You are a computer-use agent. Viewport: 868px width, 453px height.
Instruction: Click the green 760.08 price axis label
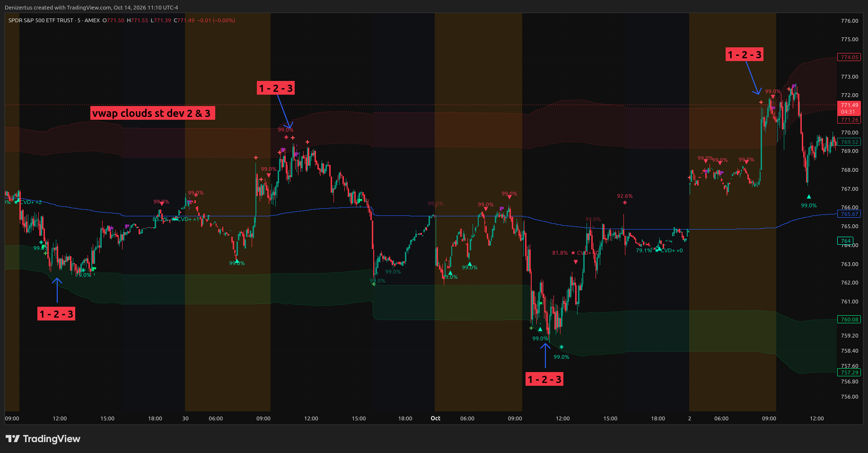(849, 320)
